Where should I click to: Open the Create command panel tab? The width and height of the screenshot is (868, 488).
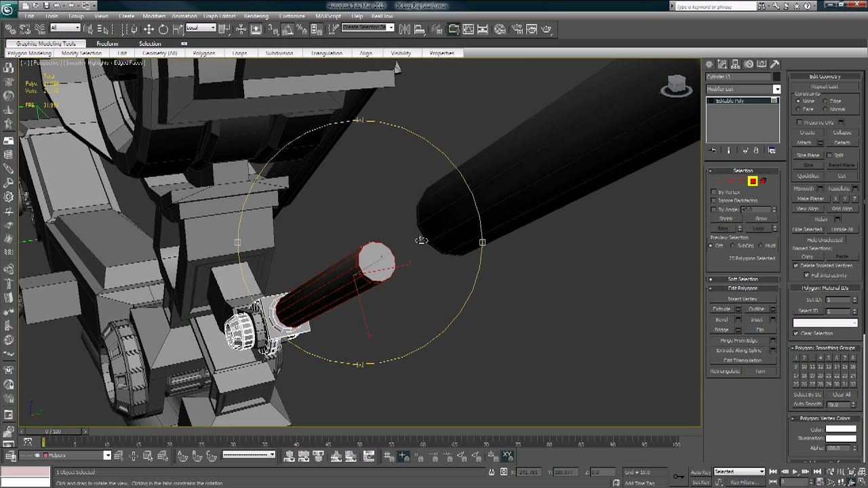[x=709, y=64]
